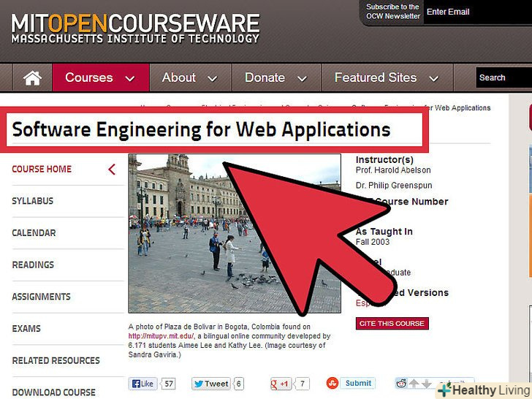This screenshot has width=532, height=399.
Task: Expand the Featured Sites dropdown arrow
Action: point(433,79)
